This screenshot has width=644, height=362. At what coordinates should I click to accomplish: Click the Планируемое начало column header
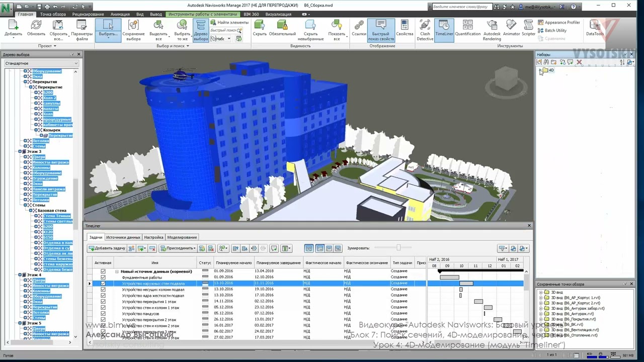click(233, 263)
